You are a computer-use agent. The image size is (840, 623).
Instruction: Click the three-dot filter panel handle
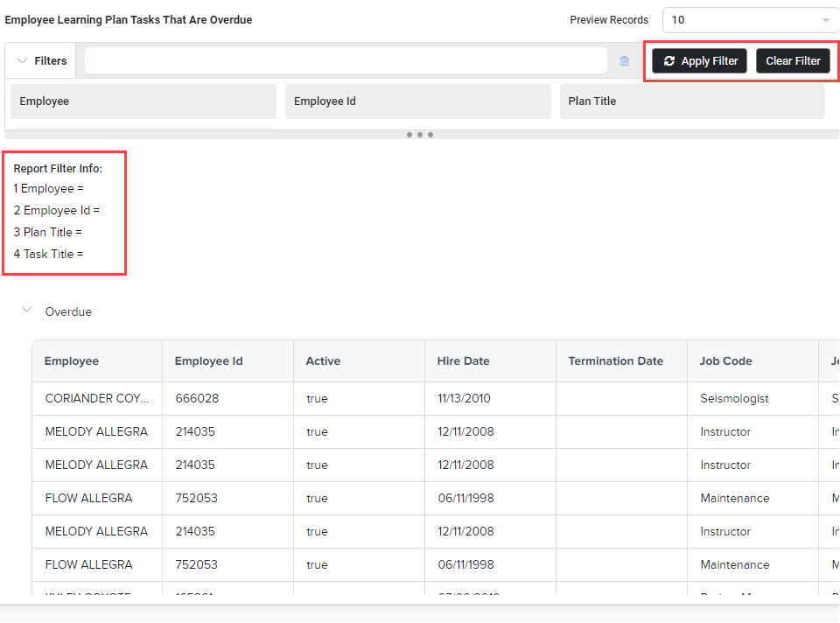[420, 135]
